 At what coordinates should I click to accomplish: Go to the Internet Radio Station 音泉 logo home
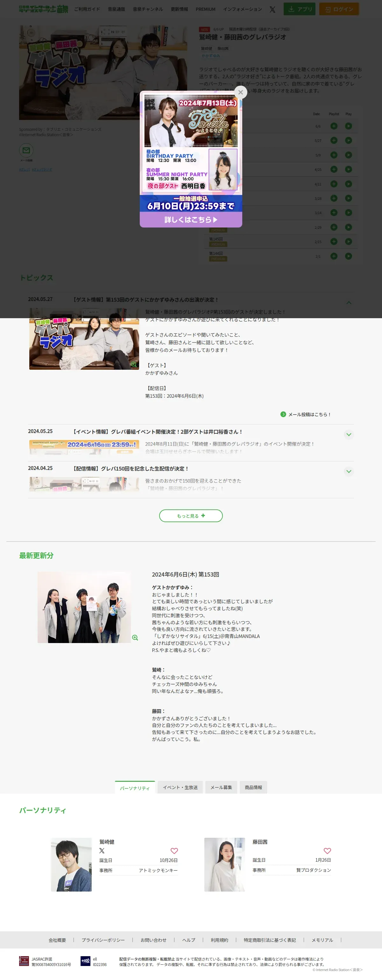click(43, 9)
